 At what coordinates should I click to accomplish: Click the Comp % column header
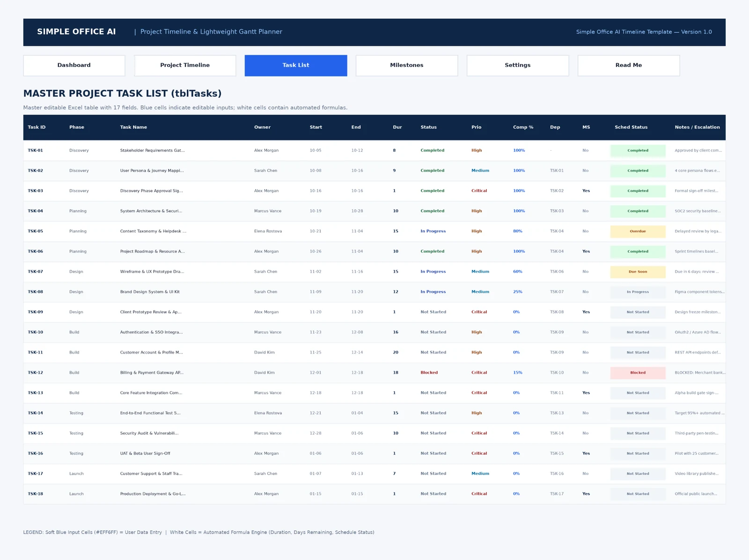523,127
